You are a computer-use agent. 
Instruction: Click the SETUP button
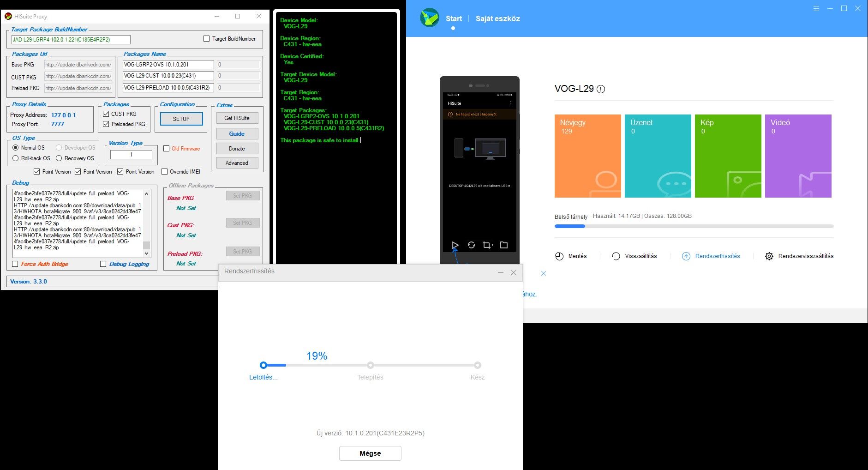pyautogui.click(x=181, y=119)
